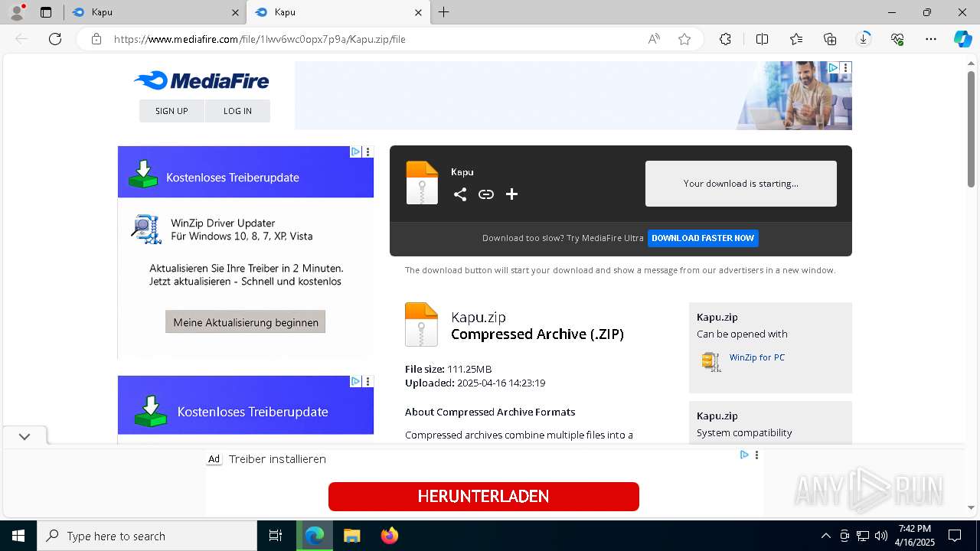Open AdChoices on second Treiberupdate ad
The image size is (980, 551).
pos(355,381)
